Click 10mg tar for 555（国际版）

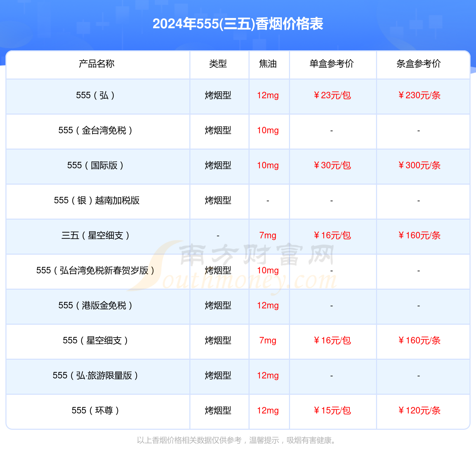[x=268, y=165]
